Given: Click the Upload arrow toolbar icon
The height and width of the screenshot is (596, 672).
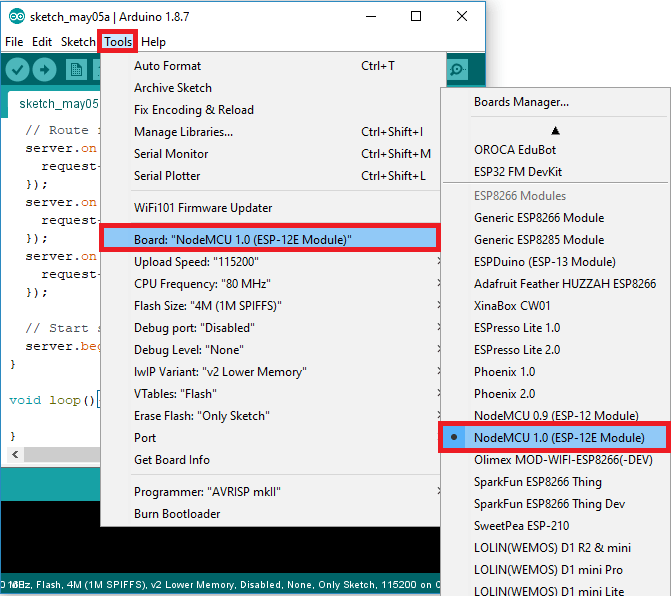Looking at the screenshot, I should 44,69.
